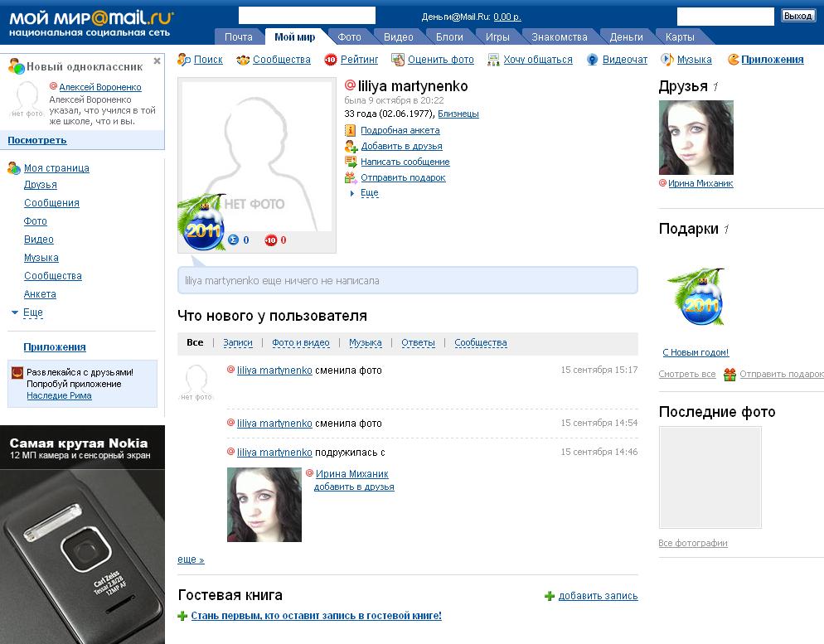Click the Рейтинг red +10 icon
Image resolution: width=824 pixels, height=644 pixels.
click(331, 60)
